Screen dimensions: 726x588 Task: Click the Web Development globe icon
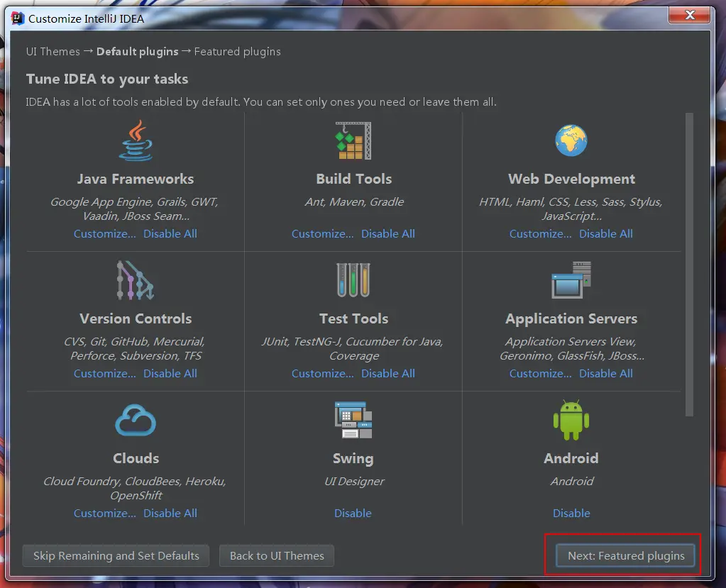pos(571,140)
